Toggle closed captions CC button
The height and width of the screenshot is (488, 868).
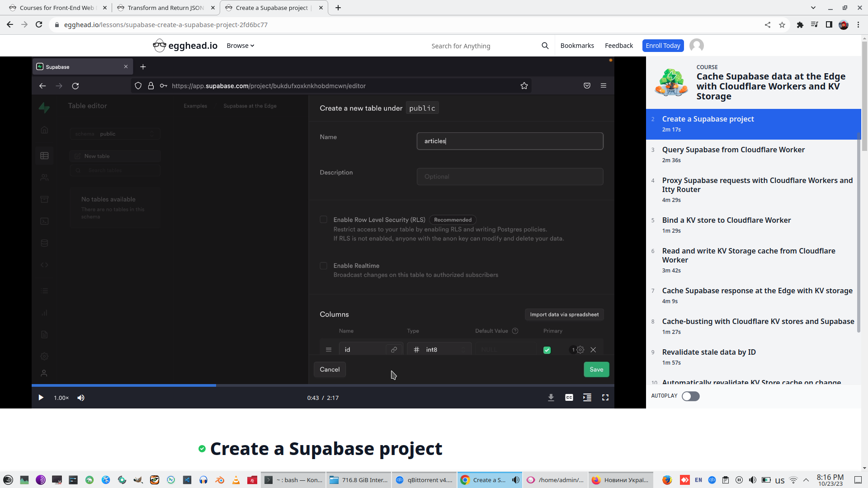click(569, 398)
